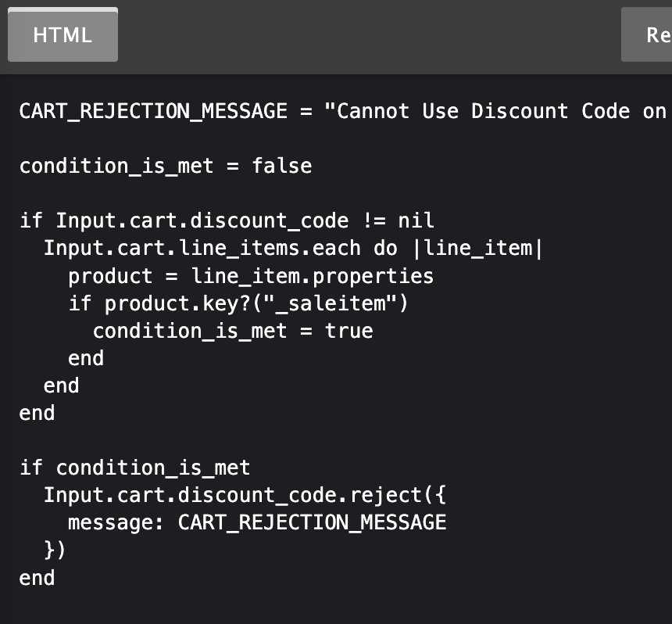Click the "Input.cart.discount_code.reject({" line

pos(244,495)
